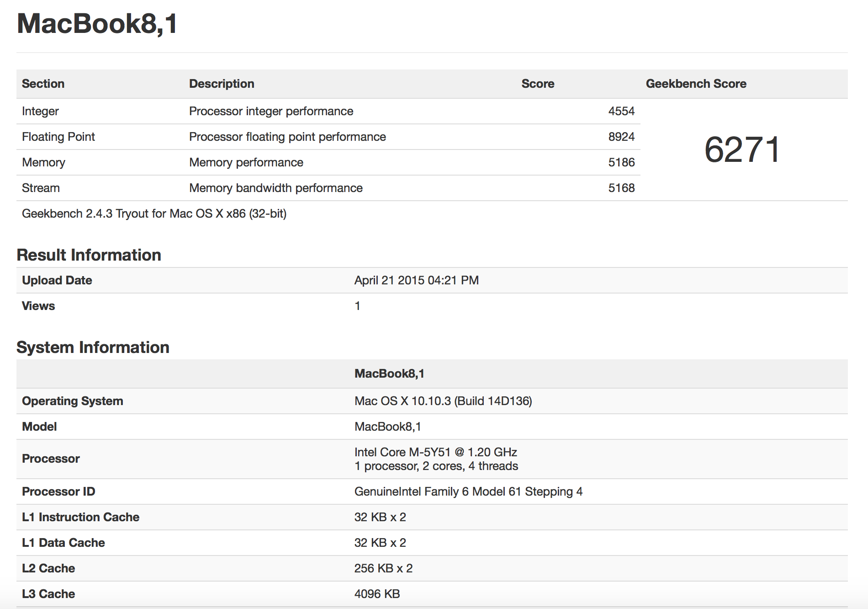Select the L1 Instruction Cache label
Image resolution: width=868 pixels, height=609 pixels.
[x=80, y=517]
